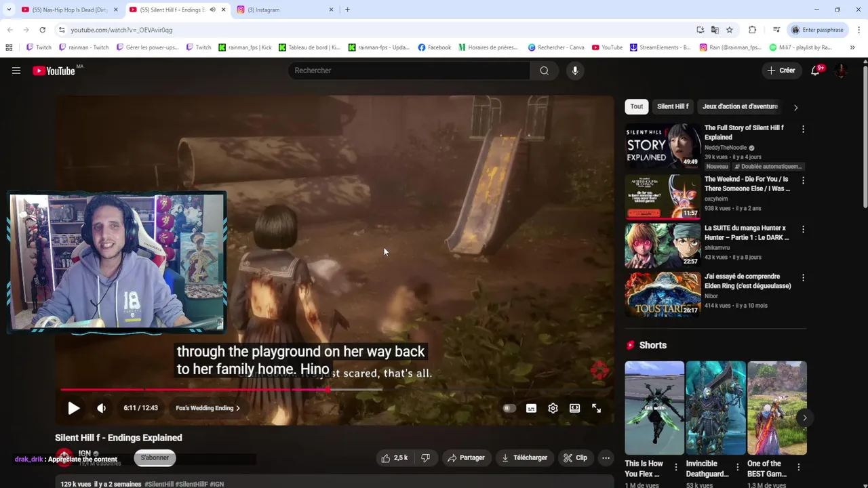This screenshot has width=868, height=488.
Task: Show next Shorts with the arrow
Action: [804, 418]
